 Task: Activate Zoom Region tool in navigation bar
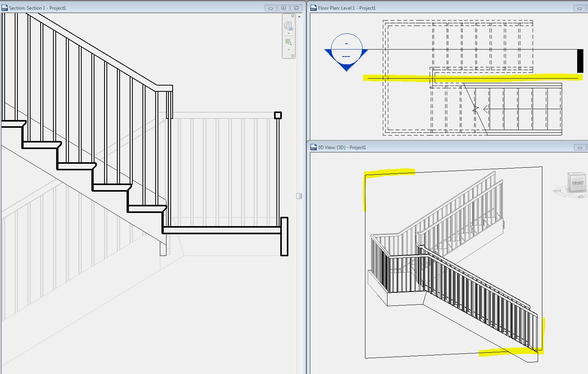point(288,42)
